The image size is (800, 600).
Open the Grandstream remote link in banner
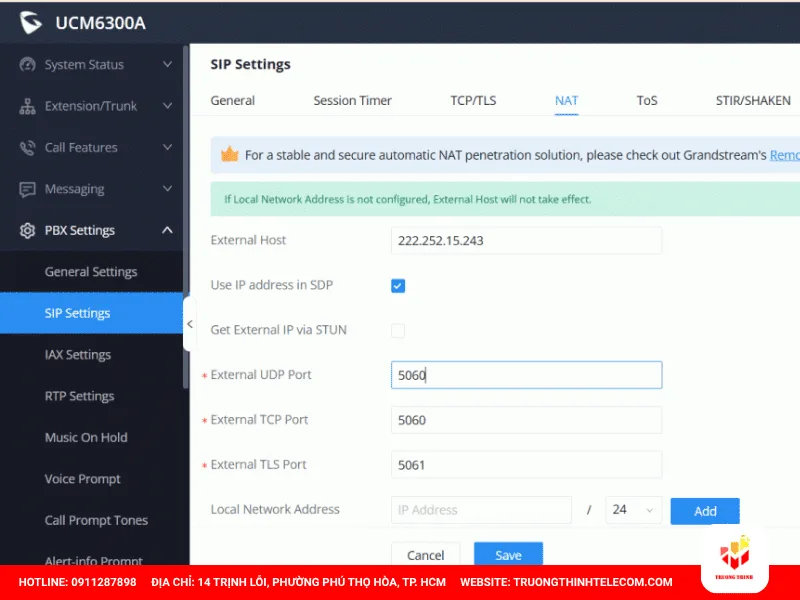pos(785,155)
